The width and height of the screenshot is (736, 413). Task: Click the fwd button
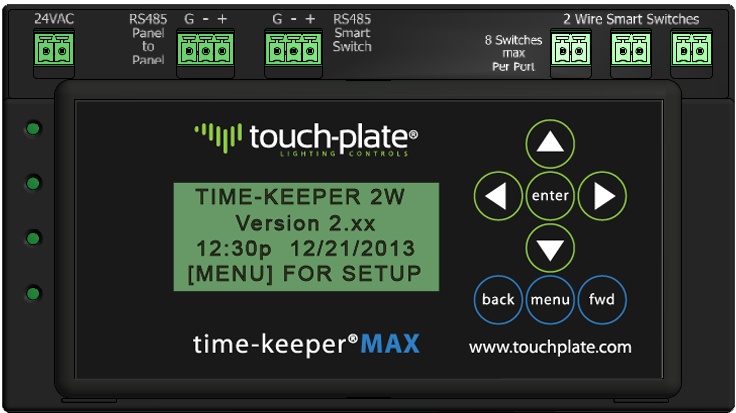click(602, 299)
